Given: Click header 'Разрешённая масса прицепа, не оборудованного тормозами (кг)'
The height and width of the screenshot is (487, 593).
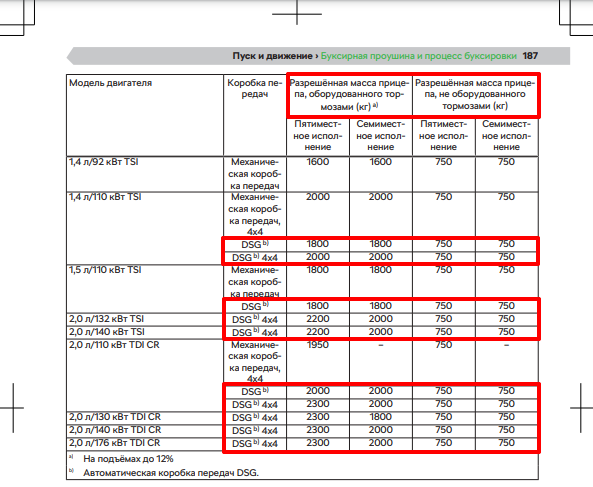Looking at the screenshot, I should click(x=475, y=94).
